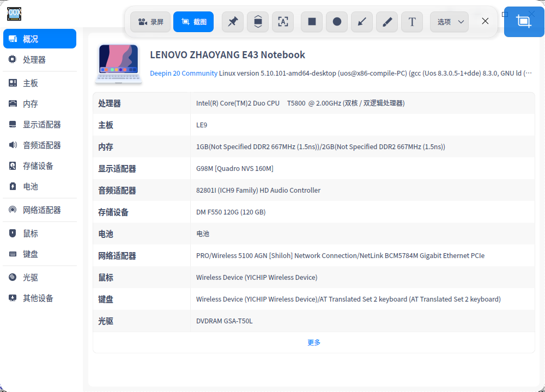Run OCR text recognition tool

(283, 22)
